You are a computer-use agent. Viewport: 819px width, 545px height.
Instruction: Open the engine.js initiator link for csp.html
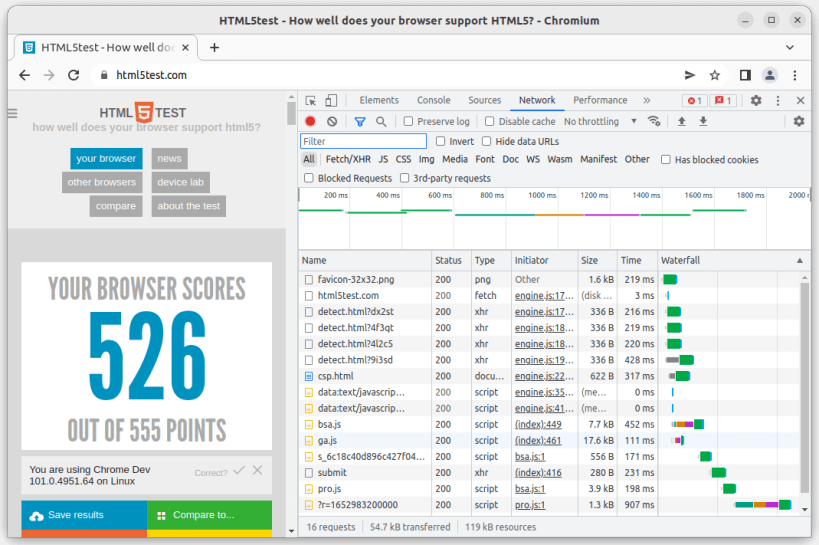click(544, 376)
